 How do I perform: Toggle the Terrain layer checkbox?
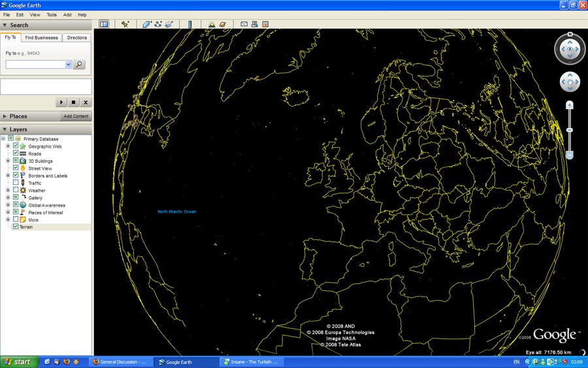[x=16, y=227]
